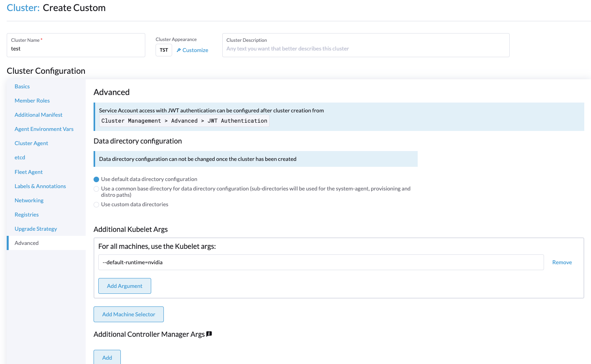The height and width of the screenshot is (364, 591).
Task: Select the common base directory radio option
Action: [x=96, y=189]
